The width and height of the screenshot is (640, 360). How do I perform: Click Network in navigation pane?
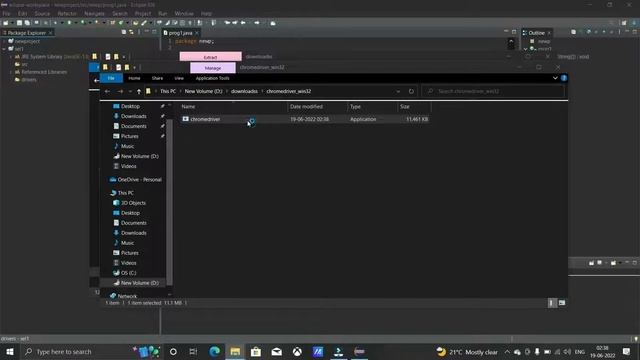127,296
